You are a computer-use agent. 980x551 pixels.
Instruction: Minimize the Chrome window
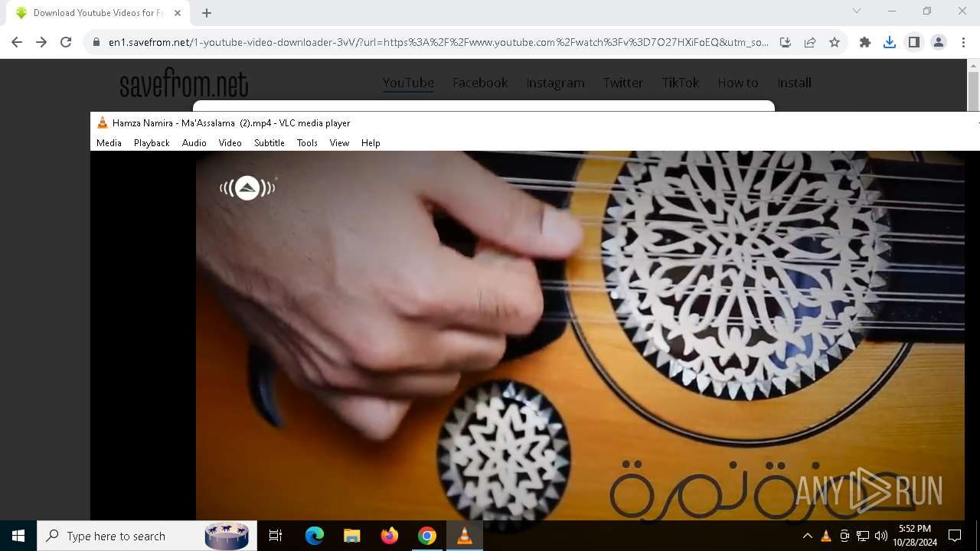[892, 11]
